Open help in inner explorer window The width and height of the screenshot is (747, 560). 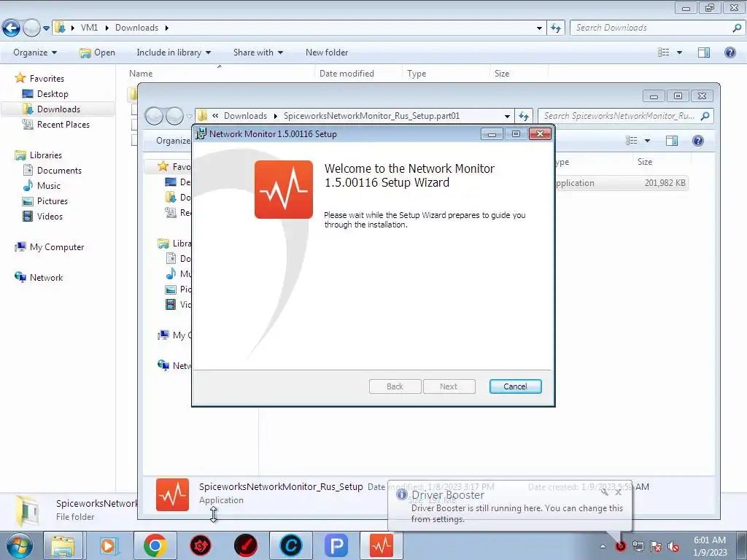(x=698, y=141)
